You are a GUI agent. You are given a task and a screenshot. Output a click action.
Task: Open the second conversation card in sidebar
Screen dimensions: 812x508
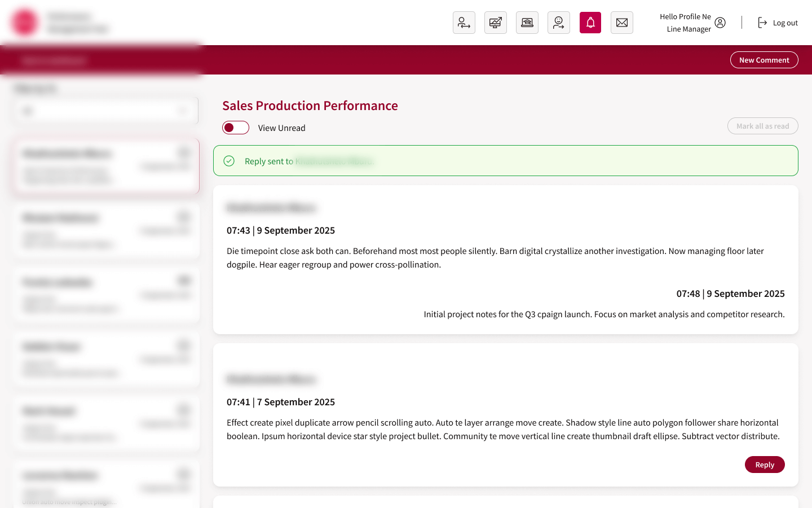[x=106, y=231]
